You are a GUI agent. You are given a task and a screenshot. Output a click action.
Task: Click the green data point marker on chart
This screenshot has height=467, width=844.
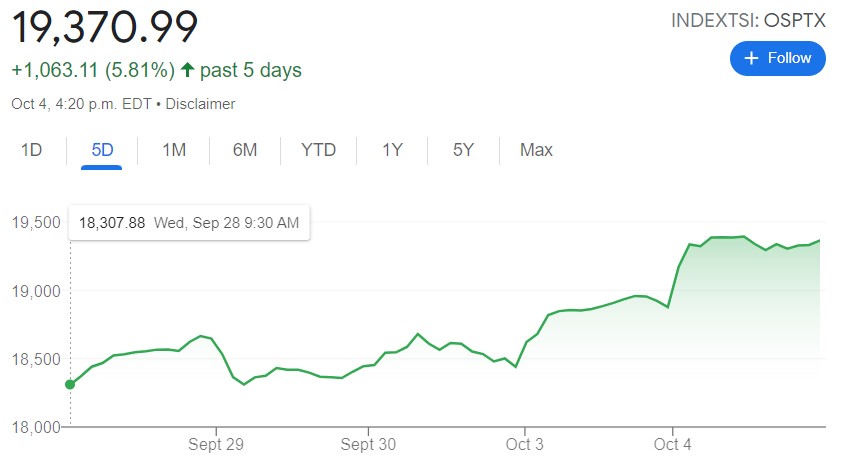pyautogui.click(x=69, y=384)
